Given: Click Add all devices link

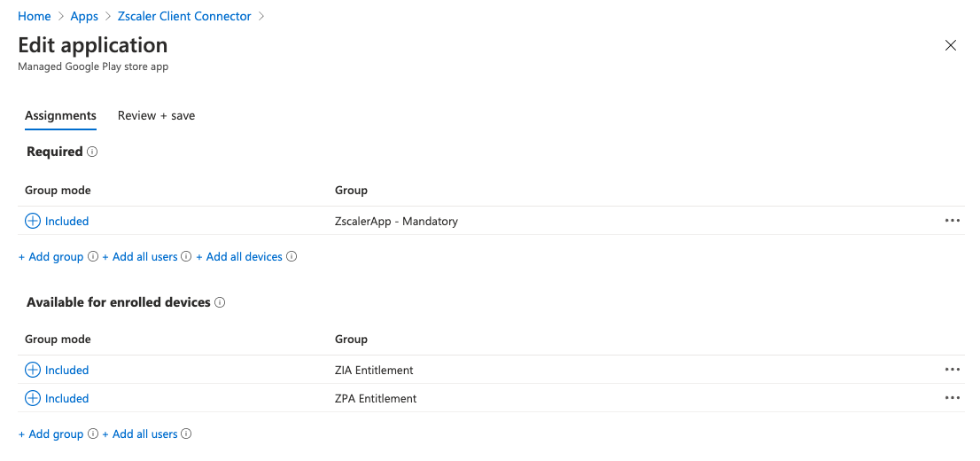Looking at the screenshot, I should pyautogui.click(x=239, y=257).
